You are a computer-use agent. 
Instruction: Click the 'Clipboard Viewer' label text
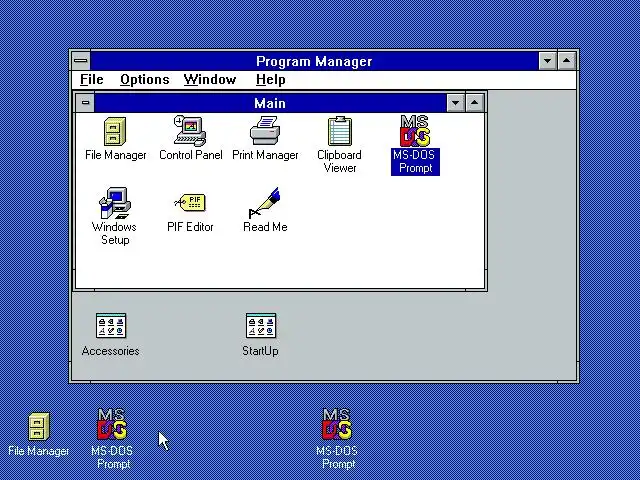340,162
